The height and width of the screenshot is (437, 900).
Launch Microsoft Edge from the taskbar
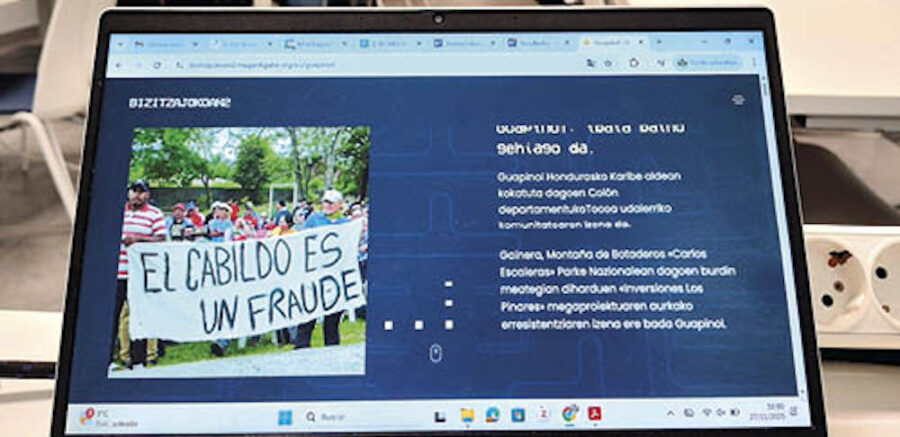point(492,414)
